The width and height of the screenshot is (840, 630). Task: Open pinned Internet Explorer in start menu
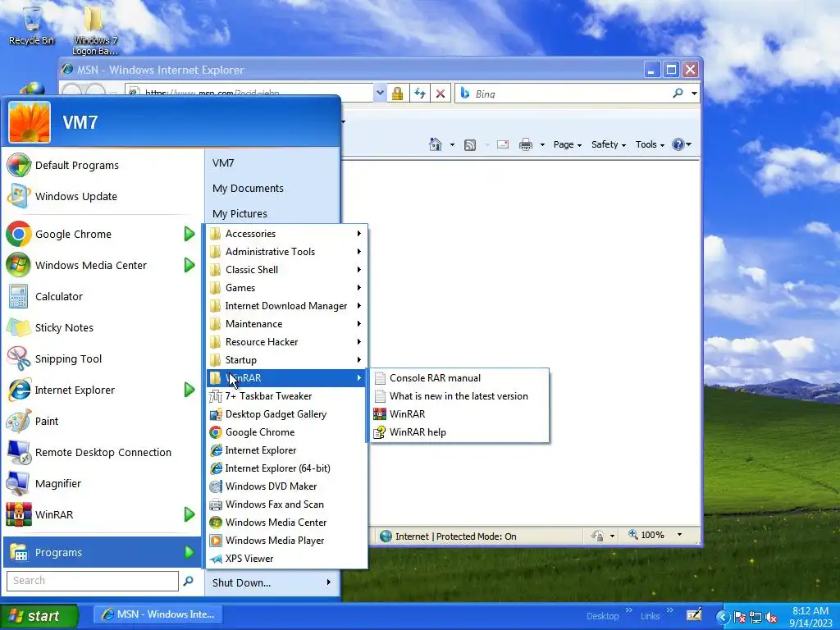click(102, 390)
